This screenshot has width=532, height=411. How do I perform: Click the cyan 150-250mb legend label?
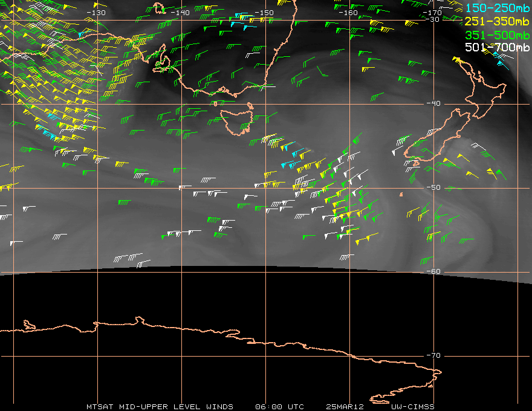tap(498, 7)
